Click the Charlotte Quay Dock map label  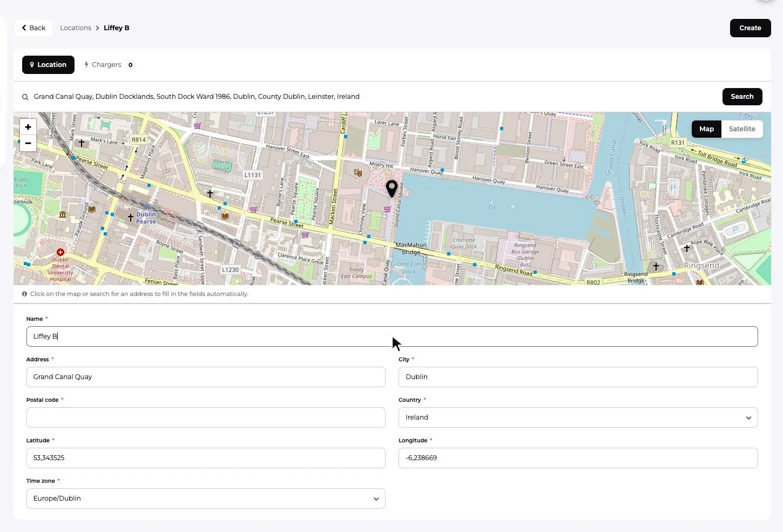point(464,243)
